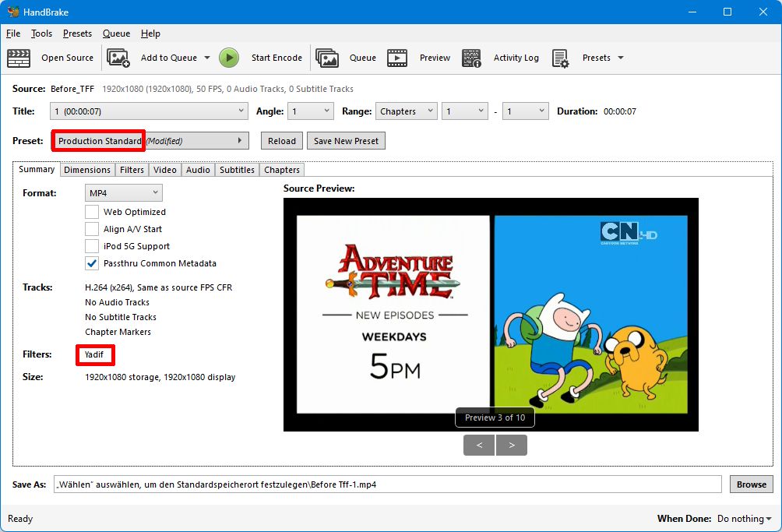Show the next preview image

512,445
